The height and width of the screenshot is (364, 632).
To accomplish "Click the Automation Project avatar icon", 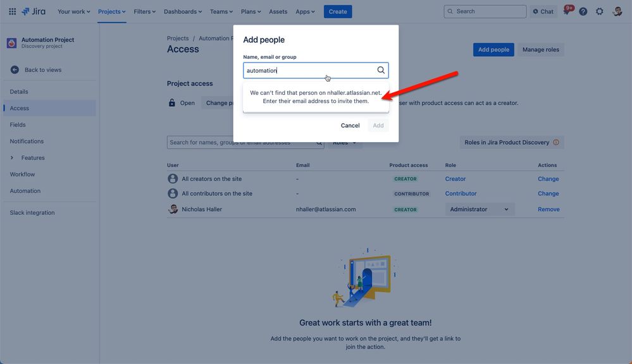I will [11, 43].
